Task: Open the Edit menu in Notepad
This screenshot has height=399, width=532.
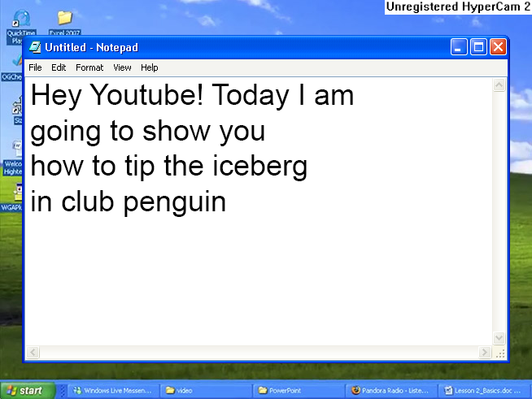Action: click(x=59, y=67)
